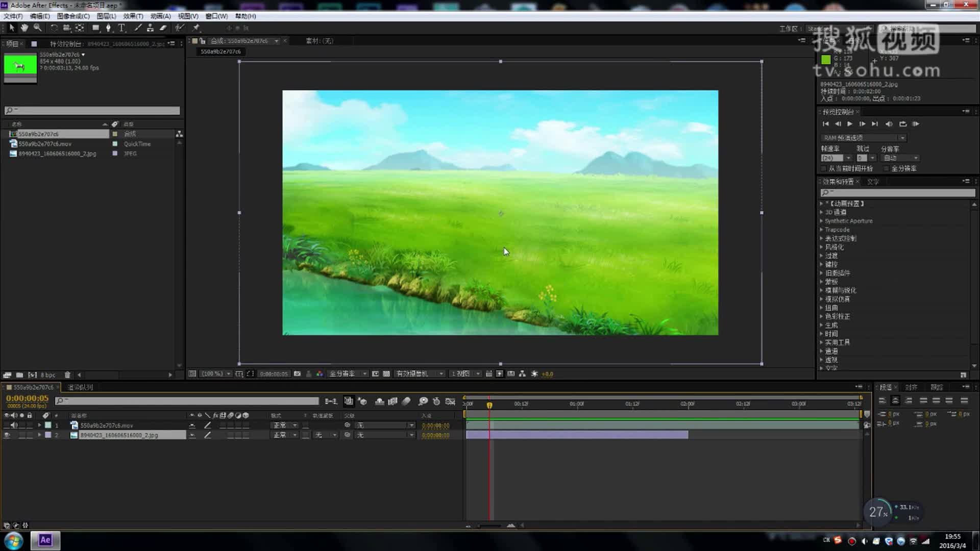980x551 pixels.
Task: Click the live update icon in timeline
Action: click(x=348, y=402)
